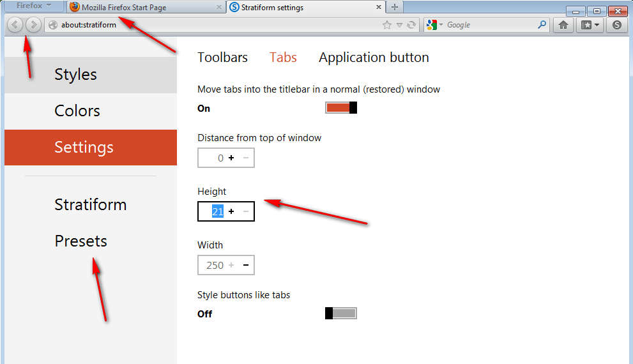
Task: Click the globe site identity icon
Action: (x=53, y=25)
